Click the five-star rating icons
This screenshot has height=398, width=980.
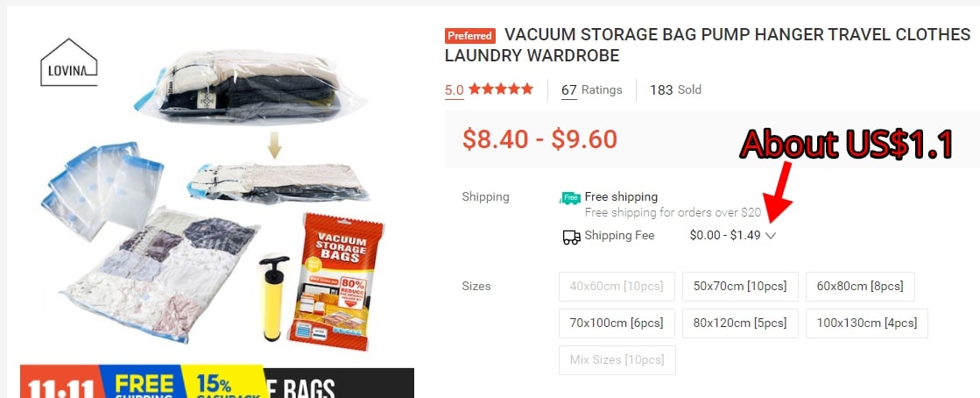pyautogui.click(x=501, y=89)
